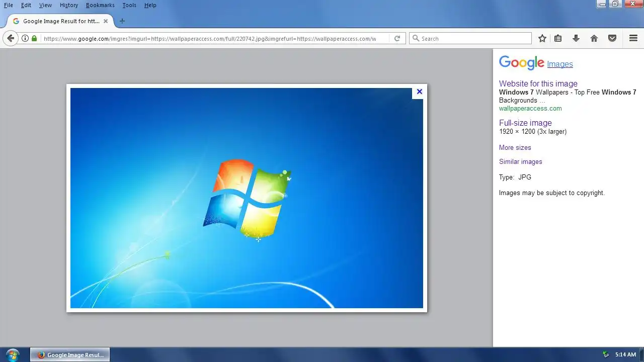
Task: Open the File menu
Action: [x=9, y=5]
